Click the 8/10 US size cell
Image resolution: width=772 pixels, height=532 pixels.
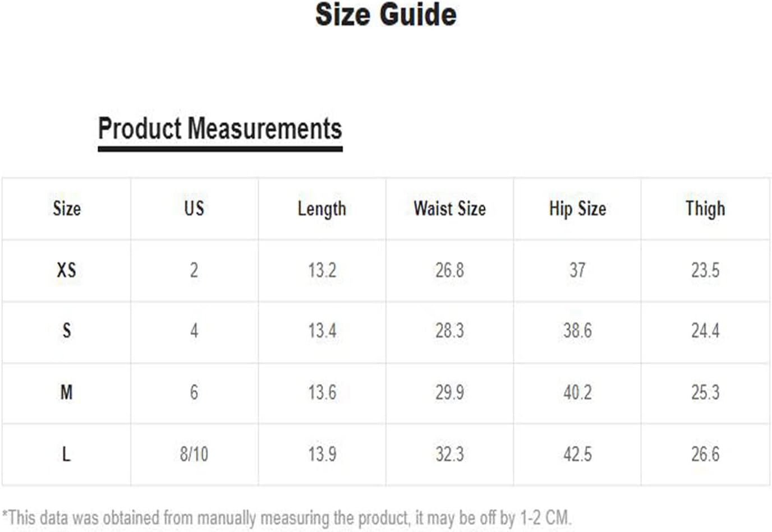pos(194,454)
